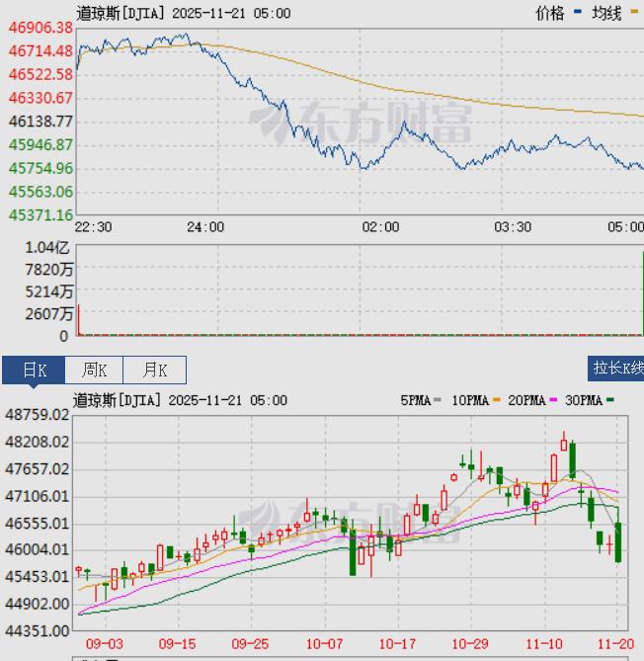Click the 48759.02 K-line top label

(x=37, y=415)
